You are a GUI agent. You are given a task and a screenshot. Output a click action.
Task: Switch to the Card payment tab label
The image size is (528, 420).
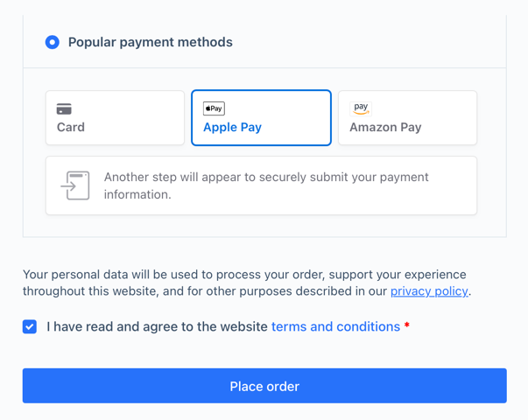coord(71,127)
